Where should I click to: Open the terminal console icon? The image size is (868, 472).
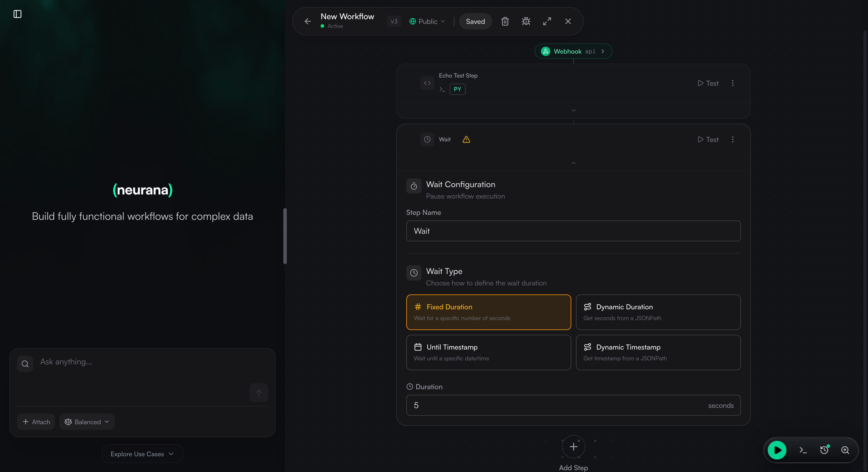tap(803, 450)
